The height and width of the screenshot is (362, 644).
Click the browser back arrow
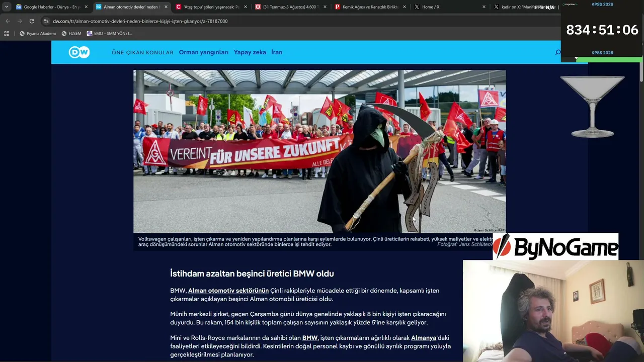(8, 21)
